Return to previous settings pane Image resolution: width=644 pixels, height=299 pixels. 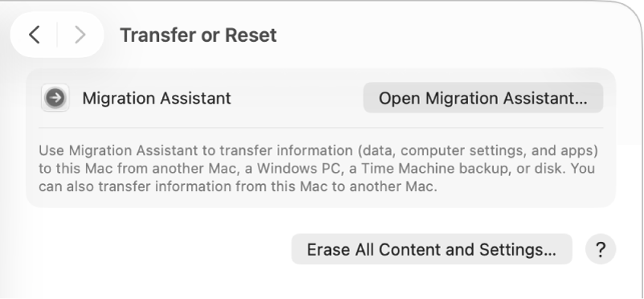click(35, 35)
